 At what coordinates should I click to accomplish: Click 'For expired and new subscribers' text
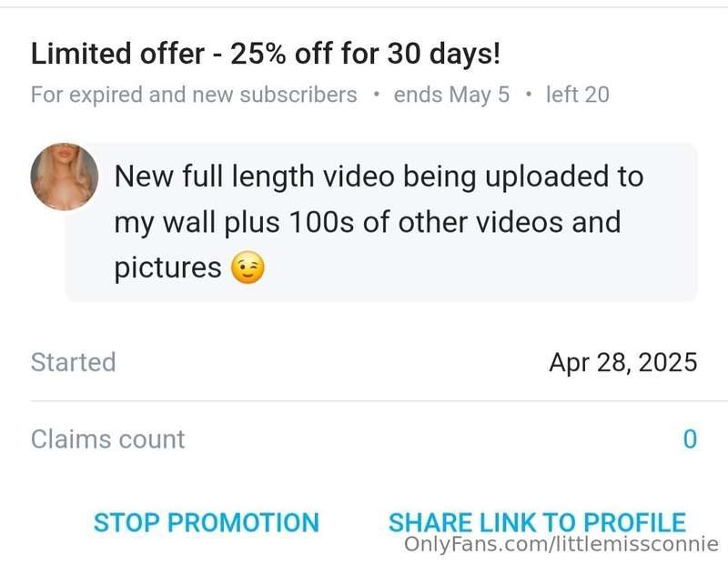194,95
